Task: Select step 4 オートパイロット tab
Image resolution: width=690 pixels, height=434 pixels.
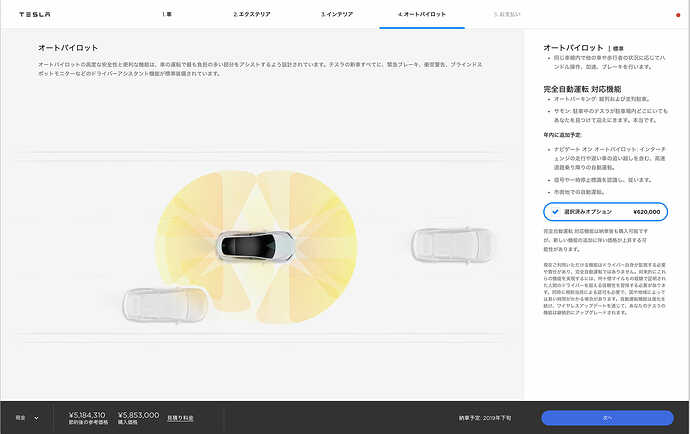Action: [422, 15]
